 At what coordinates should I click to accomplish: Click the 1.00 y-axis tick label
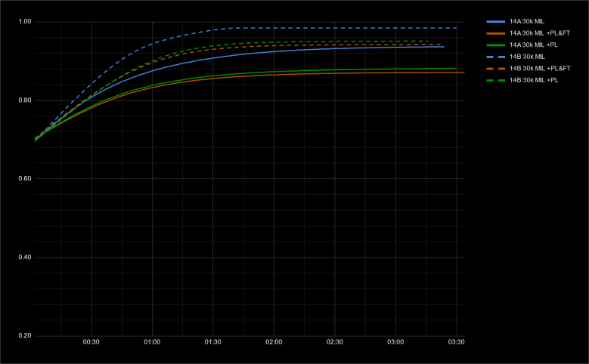coord(24,22)
